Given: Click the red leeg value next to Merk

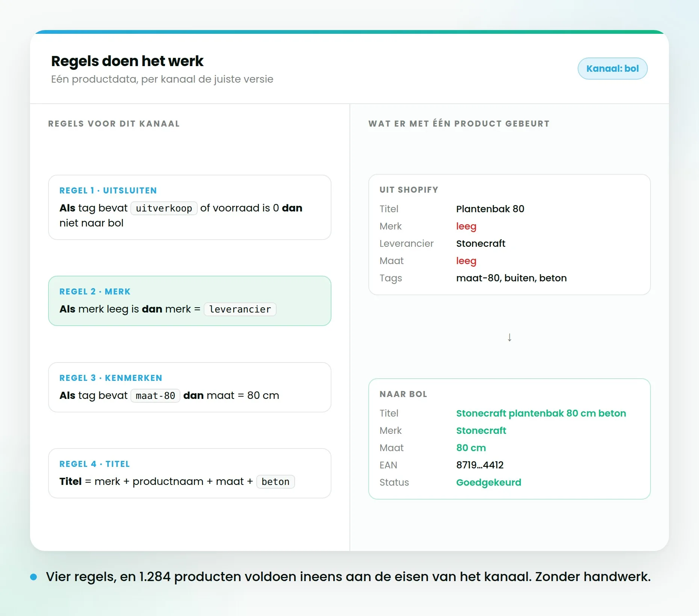Looking at the screenshot, I should coord(466,226).
